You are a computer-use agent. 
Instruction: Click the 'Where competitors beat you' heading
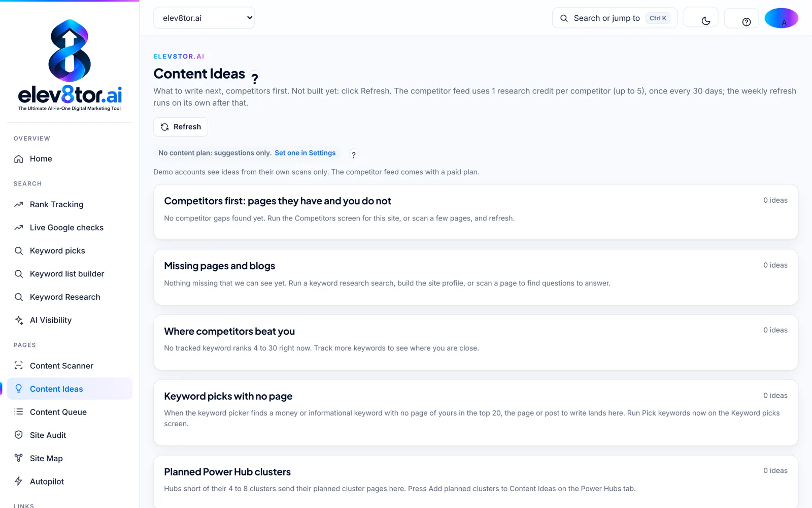click(229, 331)
